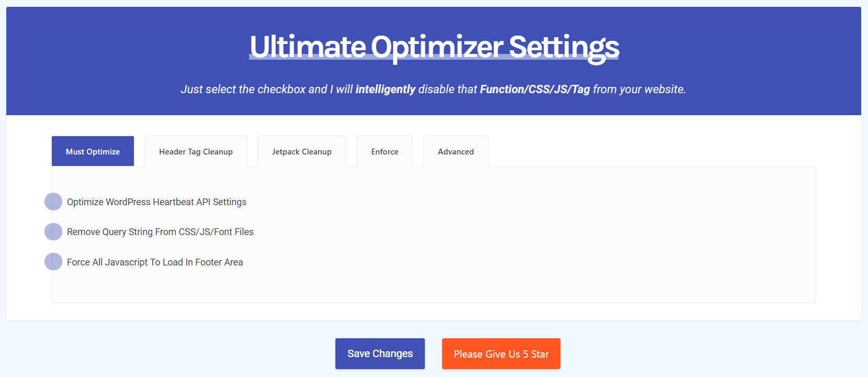Click the bold "Function/CSS/JS/Tag" text
868x377 pixels.
[x=535, y=90]
